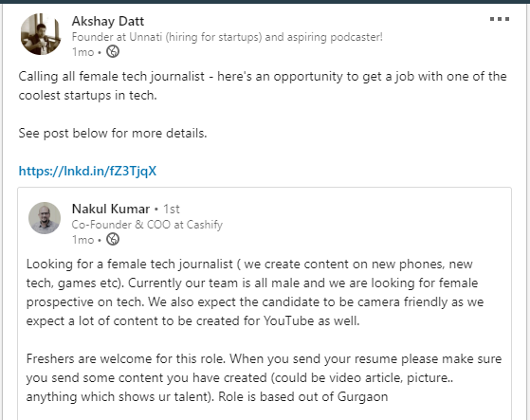Click the Freshers are welcome paragraph
Viewport: 530px width, 420px height.
pos(264,377)
